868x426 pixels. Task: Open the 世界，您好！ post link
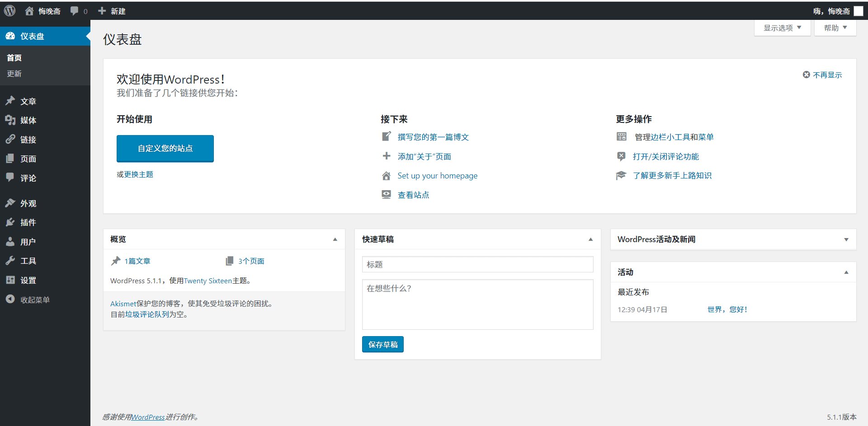[727, 309]
